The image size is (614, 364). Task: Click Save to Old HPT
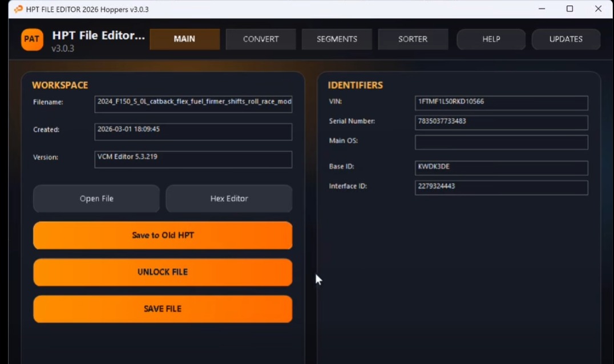(163, 235)
